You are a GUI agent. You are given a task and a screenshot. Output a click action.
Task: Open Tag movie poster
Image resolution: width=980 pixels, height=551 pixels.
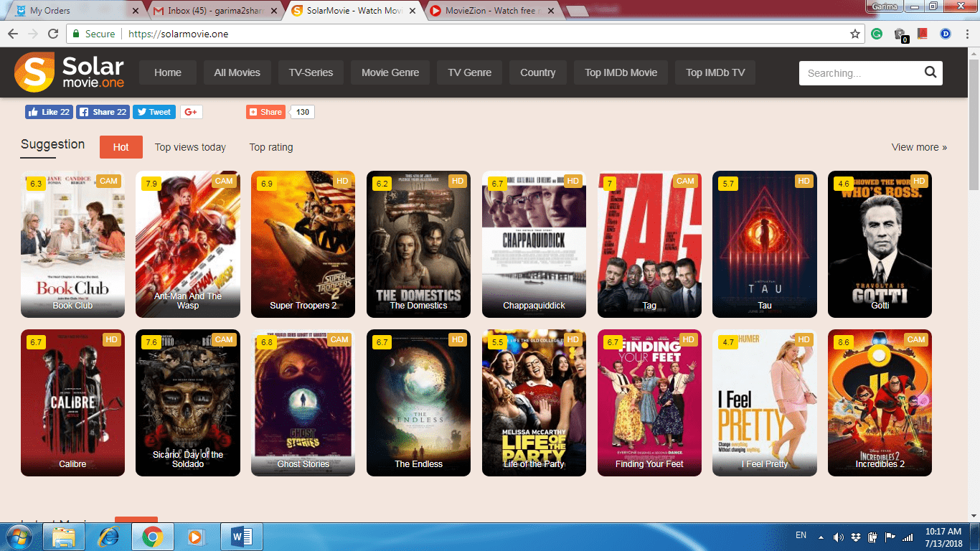(x=649, y=244)
